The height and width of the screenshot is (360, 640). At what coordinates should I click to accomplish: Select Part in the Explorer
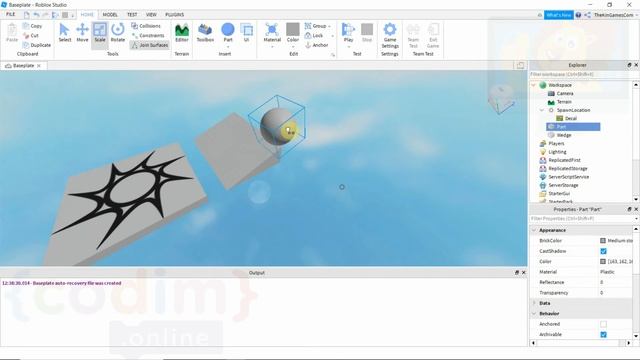pyautogui.click(x=573, y=127)
